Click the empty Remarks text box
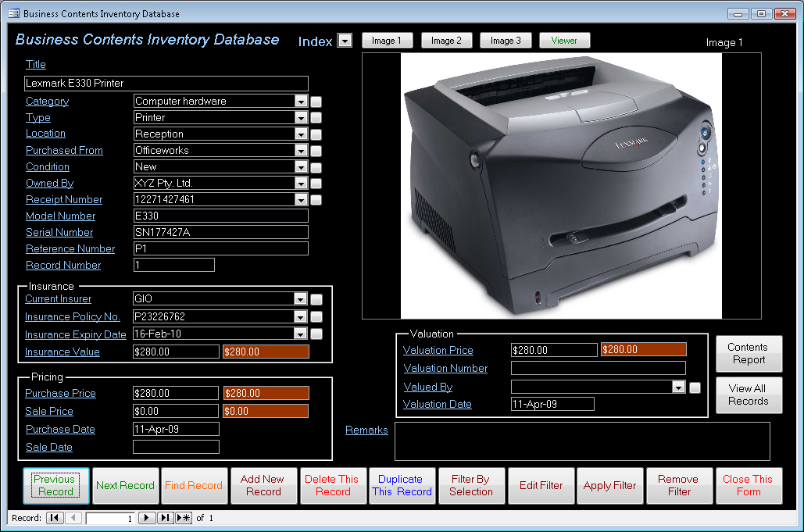 (x=583, y=441)
